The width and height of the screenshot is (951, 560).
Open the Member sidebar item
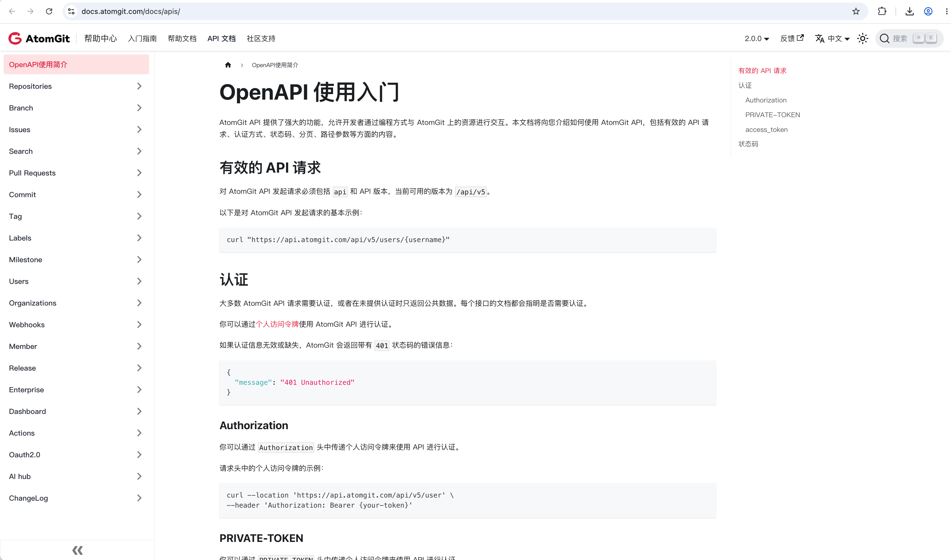[x=76, y=346]
